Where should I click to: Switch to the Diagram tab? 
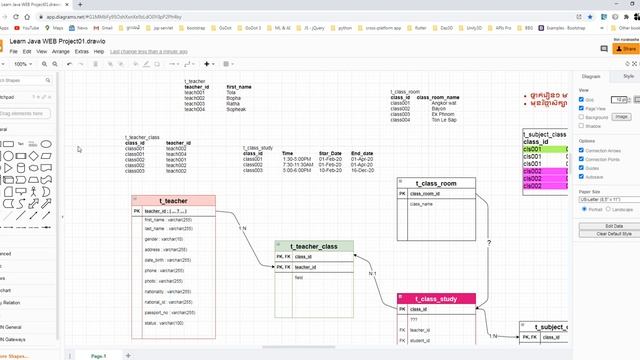coord(591,76)
